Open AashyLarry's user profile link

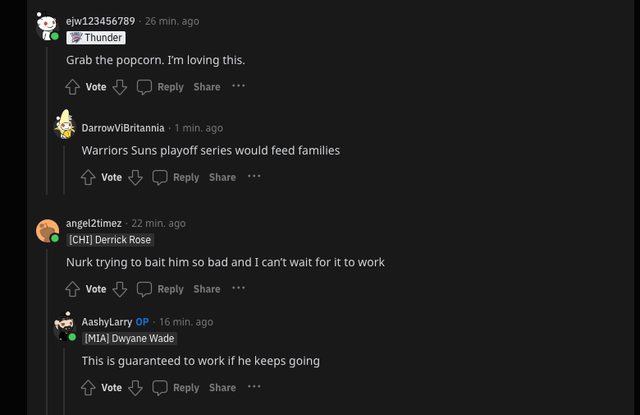coord(107,322)
